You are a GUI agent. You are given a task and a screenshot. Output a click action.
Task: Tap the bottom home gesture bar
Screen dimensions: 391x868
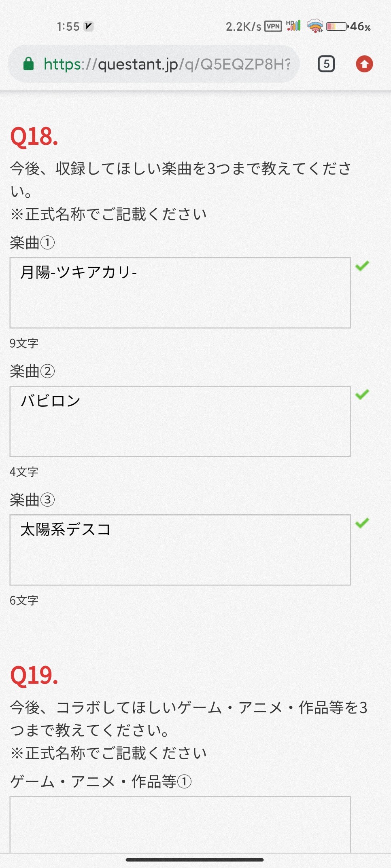(x=195, y=860)
